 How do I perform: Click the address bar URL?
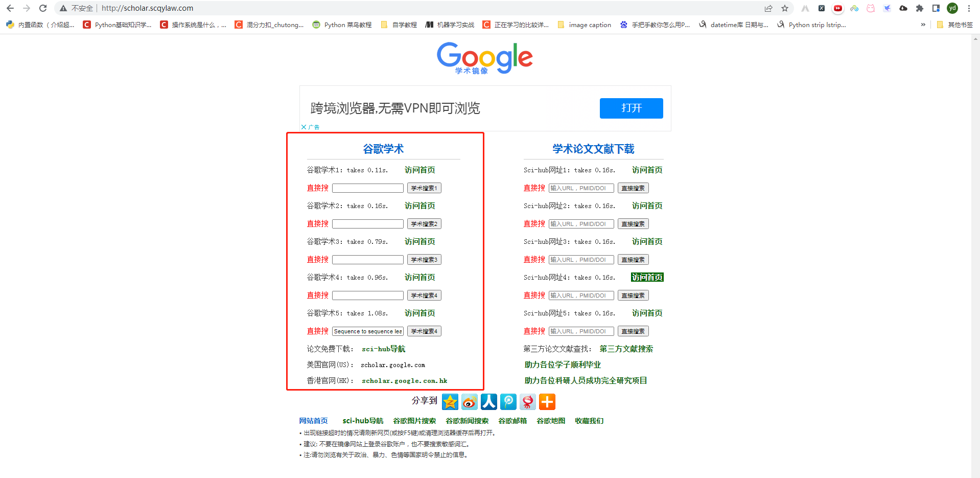point(147,8)
